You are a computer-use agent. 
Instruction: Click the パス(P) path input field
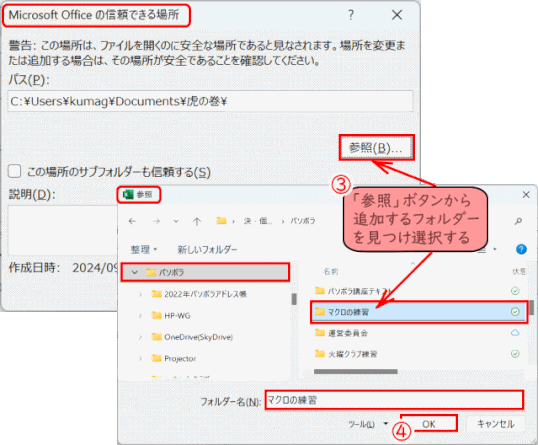(x=210, y=101)
